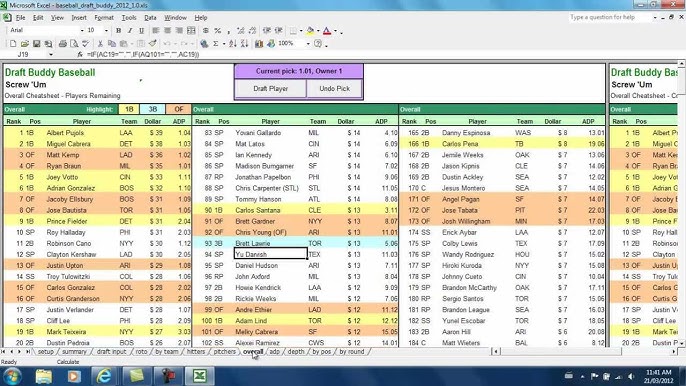This screenshot has width=686, height=386.
Task: Open the Borders dropdown arrow
Action: pos(301,31)
